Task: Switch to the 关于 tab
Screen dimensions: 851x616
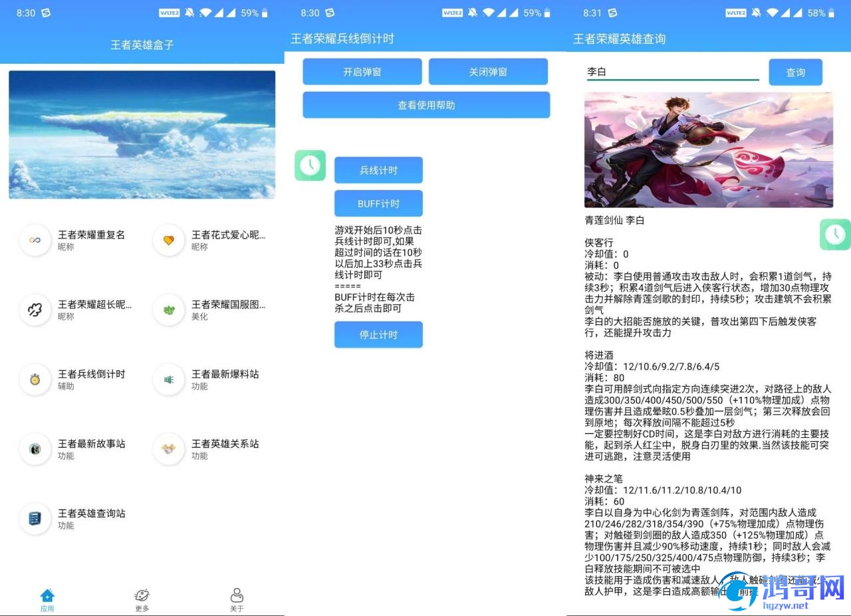Action: coord(237,600)
